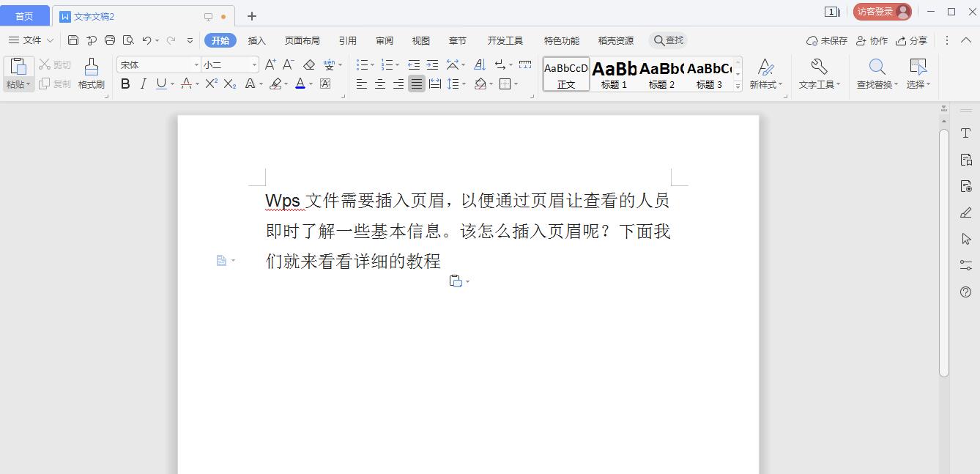Toggle bold formatting on

pyautogui.click(x=126, y=84)
